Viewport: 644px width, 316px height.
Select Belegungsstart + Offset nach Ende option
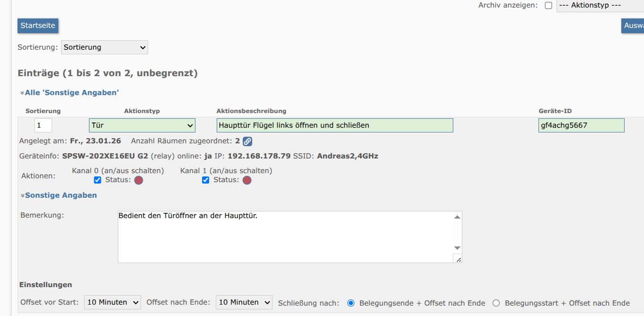(x=496, y=303)
